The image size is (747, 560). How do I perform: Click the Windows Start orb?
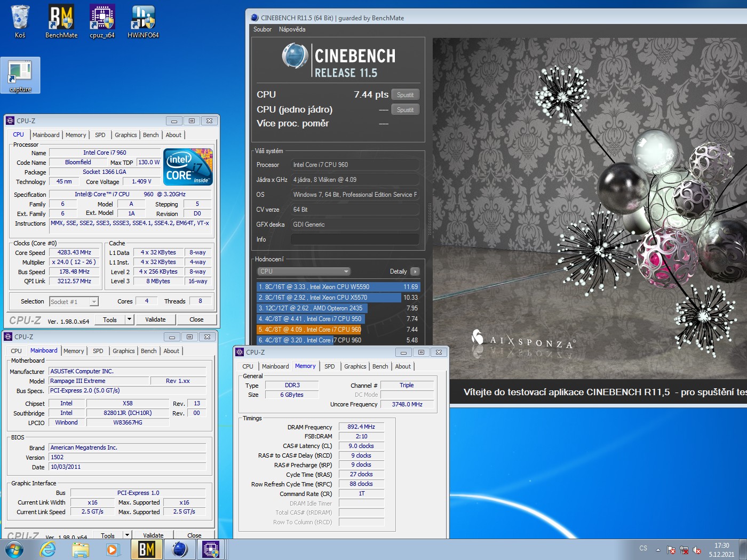(x=14, y=549)
